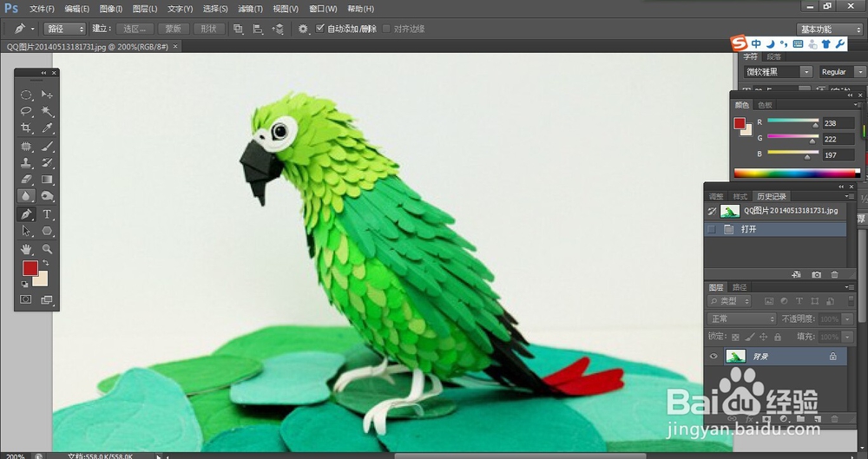Image resolution: width=868 pixels, height=459 pixels.
Task: Select the Magic Wand tool
Action: pos(47,111)
